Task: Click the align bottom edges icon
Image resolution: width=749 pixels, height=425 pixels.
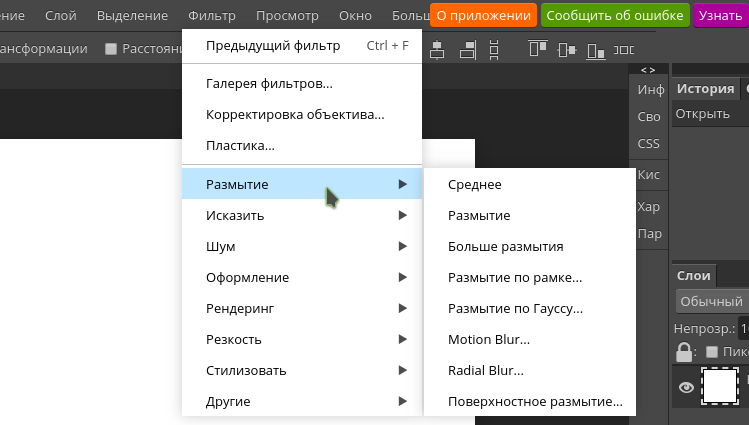Action: tap(596, 51)
